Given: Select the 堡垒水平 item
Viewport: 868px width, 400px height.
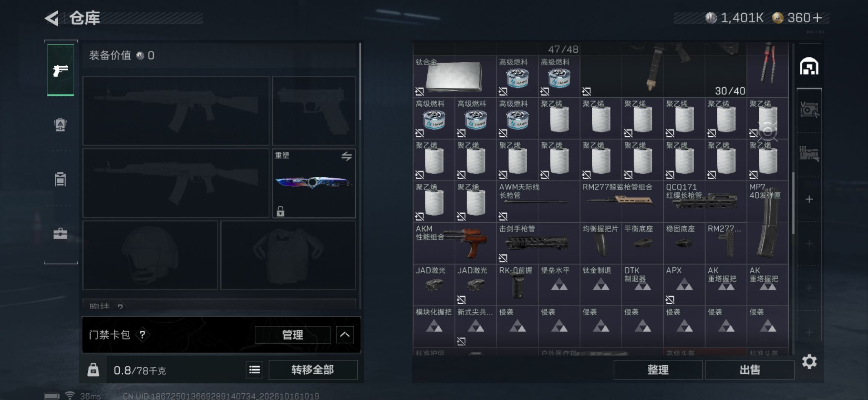Looking at the screenshot, I should click(x=559, y=285).
